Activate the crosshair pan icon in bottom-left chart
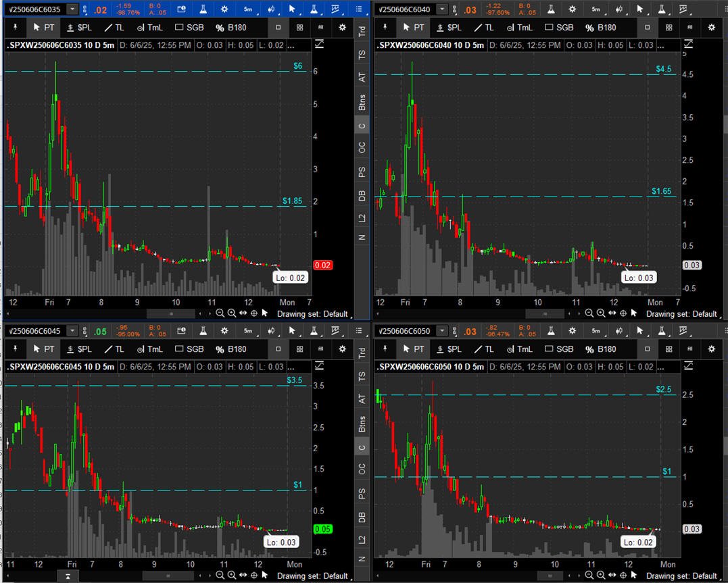This screenshot has height=583, width=728. point(254,576)
